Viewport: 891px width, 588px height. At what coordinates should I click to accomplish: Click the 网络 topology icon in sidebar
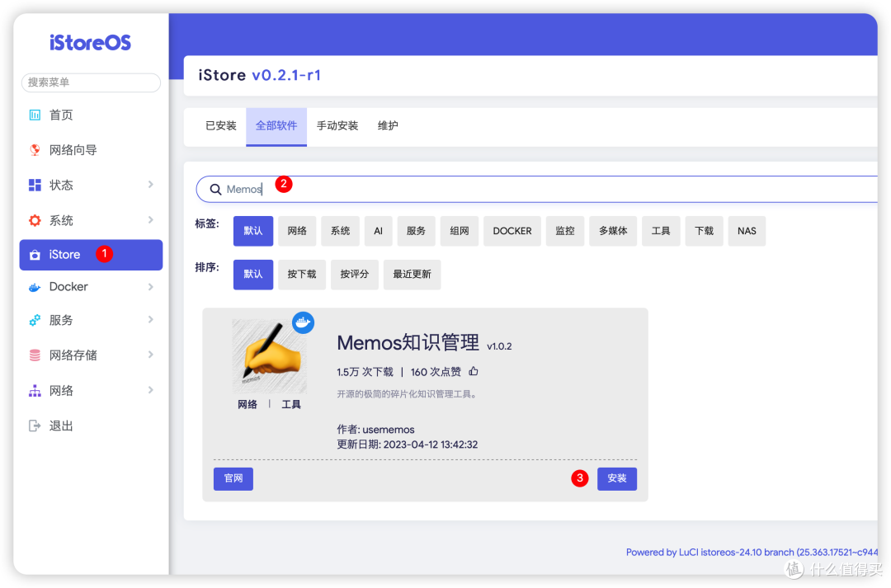point(35,391)
